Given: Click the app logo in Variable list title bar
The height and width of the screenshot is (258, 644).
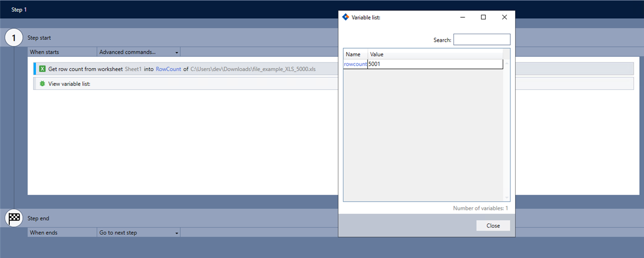Looking at the screenshot, I should [346, 17].
